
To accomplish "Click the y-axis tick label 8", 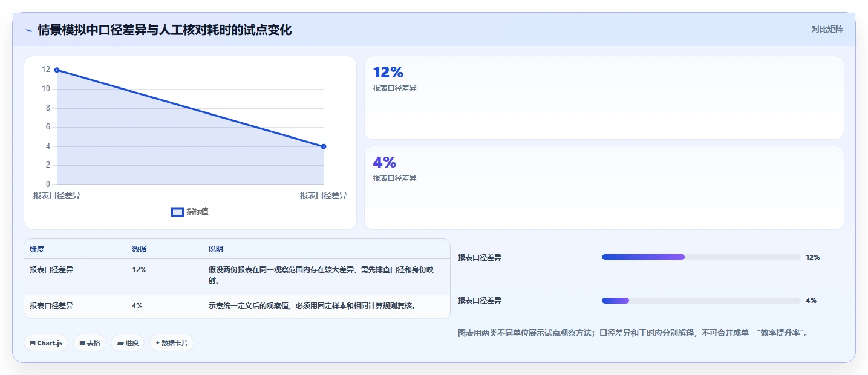I will click(x=48, y=108).
